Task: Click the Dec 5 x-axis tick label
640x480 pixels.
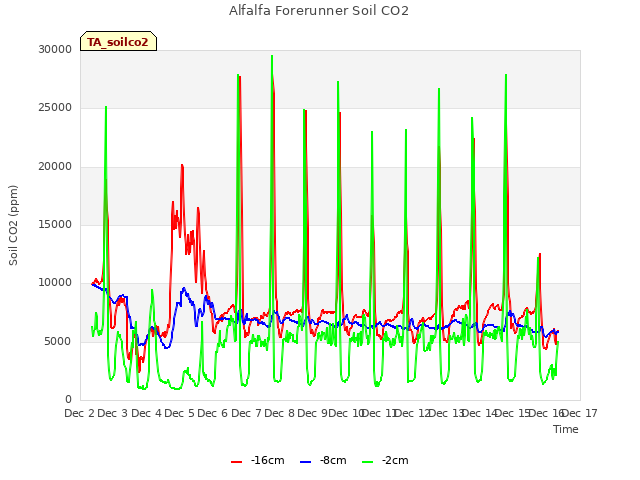Action: 180,413
